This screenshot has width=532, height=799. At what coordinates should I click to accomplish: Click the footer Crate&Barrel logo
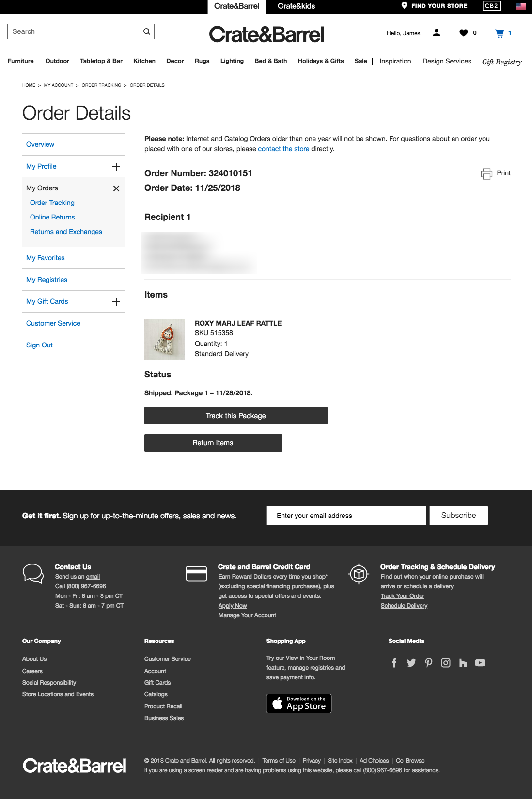75,766
